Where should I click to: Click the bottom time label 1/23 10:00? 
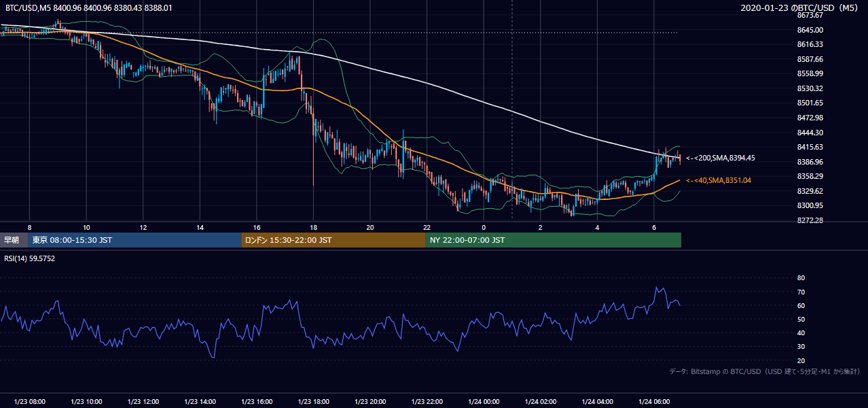[86, 402]
